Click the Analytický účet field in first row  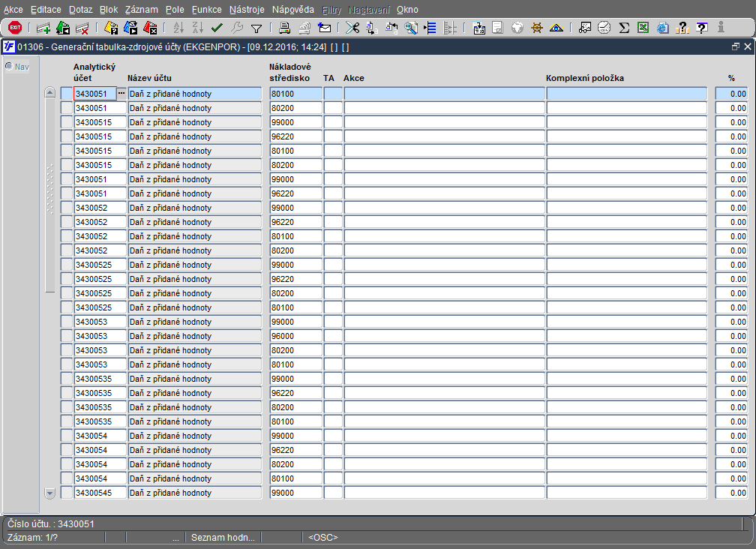click(95, 94)
